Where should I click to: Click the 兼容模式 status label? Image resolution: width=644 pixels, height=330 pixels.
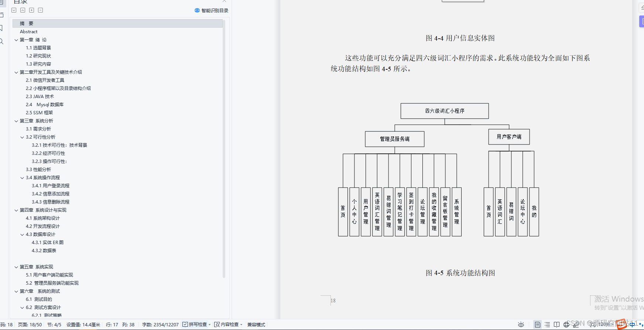(256, 325)
